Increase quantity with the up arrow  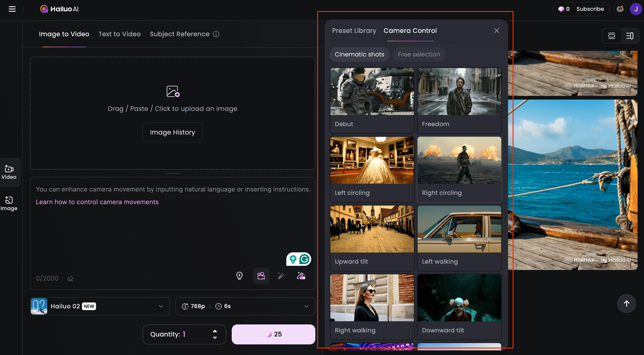215,331
